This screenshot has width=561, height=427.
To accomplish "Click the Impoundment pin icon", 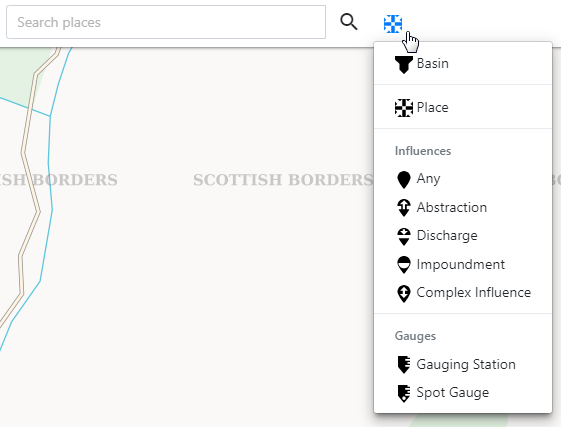I will click(404, 265).
